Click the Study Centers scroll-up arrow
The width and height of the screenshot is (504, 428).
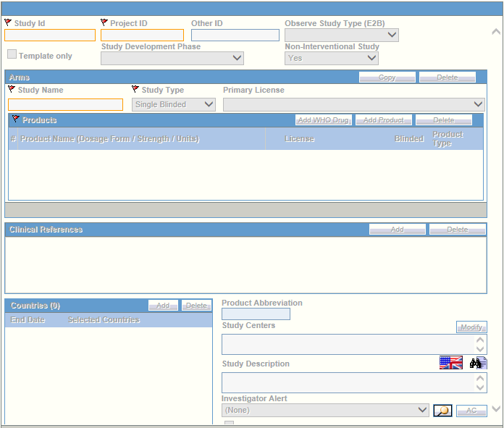[x=480, y=340]
